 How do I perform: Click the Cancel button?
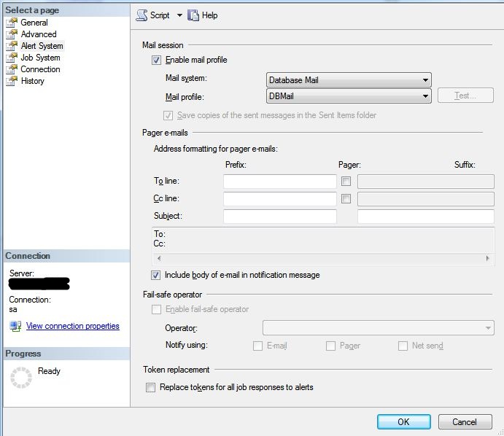click(465, 421)
